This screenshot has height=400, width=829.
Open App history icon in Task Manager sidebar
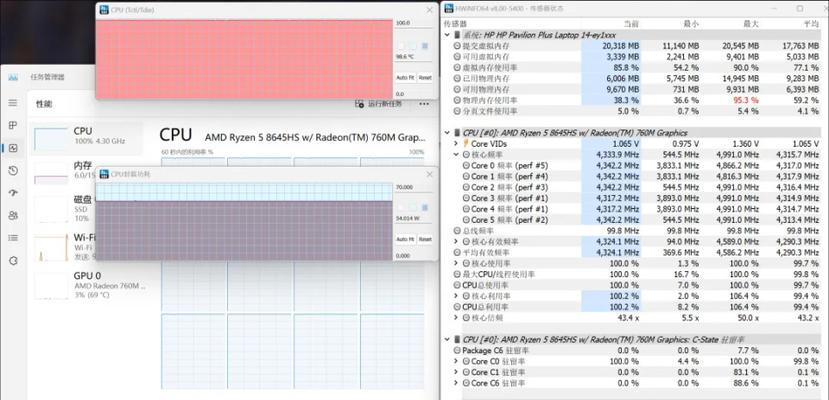tap(13, 171)
